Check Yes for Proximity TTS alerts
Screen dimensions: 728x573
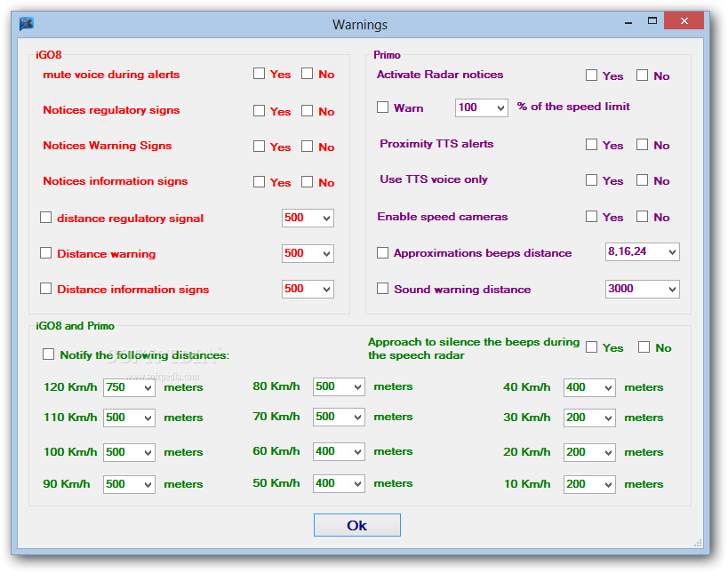click(591, 144)
